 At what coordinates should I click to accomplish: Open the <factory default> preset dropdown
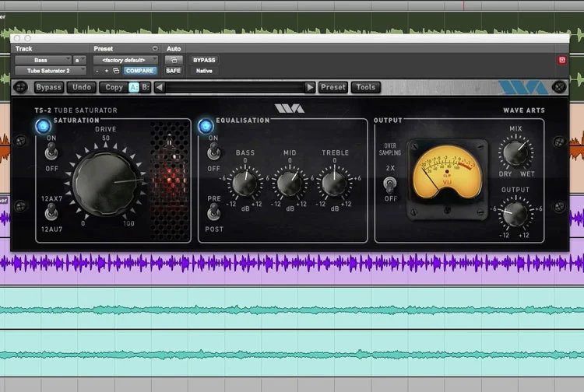click(125, 60)
